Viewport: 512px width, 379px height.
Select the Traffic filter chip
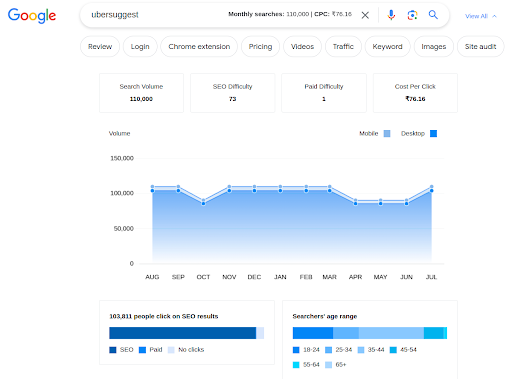coord(343,47)
